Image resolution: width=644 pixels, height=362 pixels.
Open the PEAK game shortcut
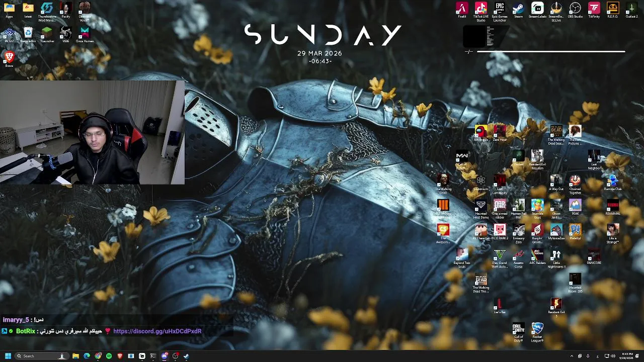[x=575, y=207]
